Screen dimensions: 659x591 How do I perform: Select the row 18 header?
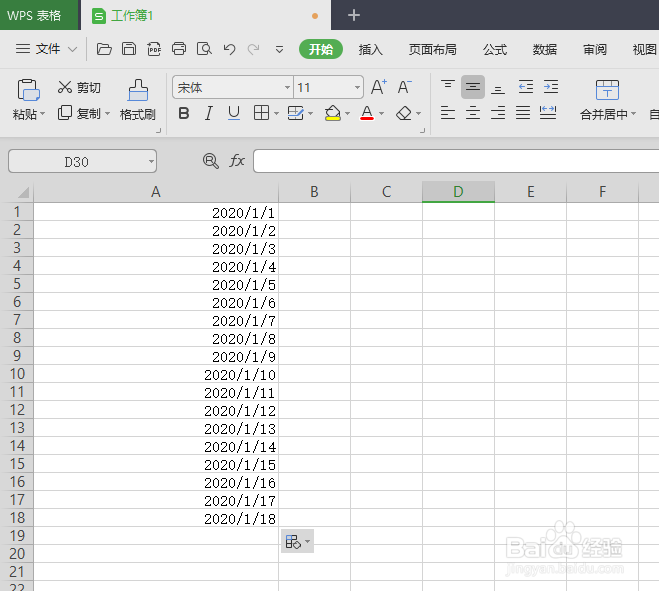[x=17, y=518]
